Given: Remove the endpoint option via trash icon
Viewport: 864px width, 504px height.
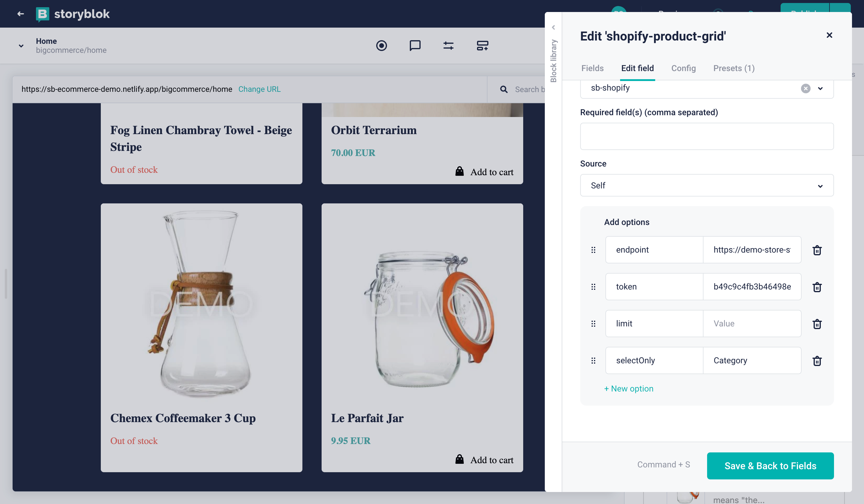Looking at the screenshot, I should 817,250.
